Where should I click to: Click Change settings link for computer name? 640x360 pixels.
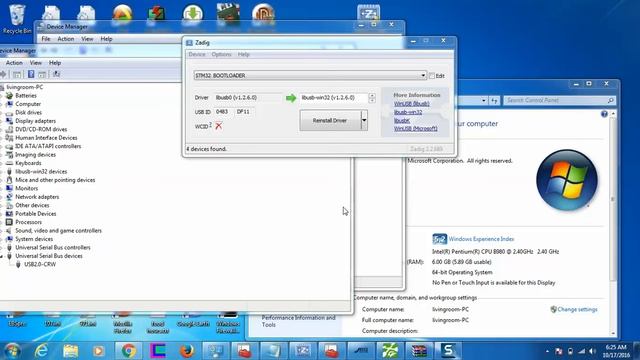coord(577,309)
